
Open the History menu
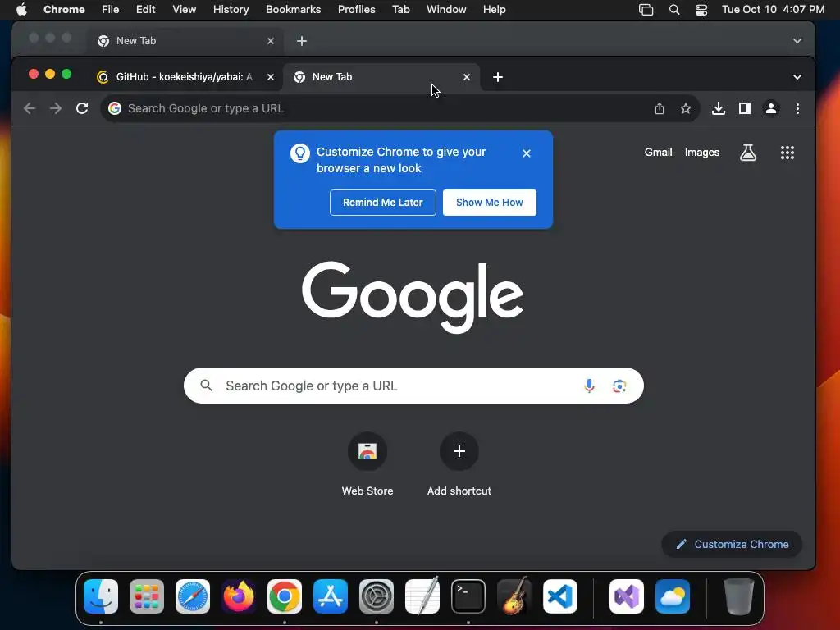tap(231, 10)
